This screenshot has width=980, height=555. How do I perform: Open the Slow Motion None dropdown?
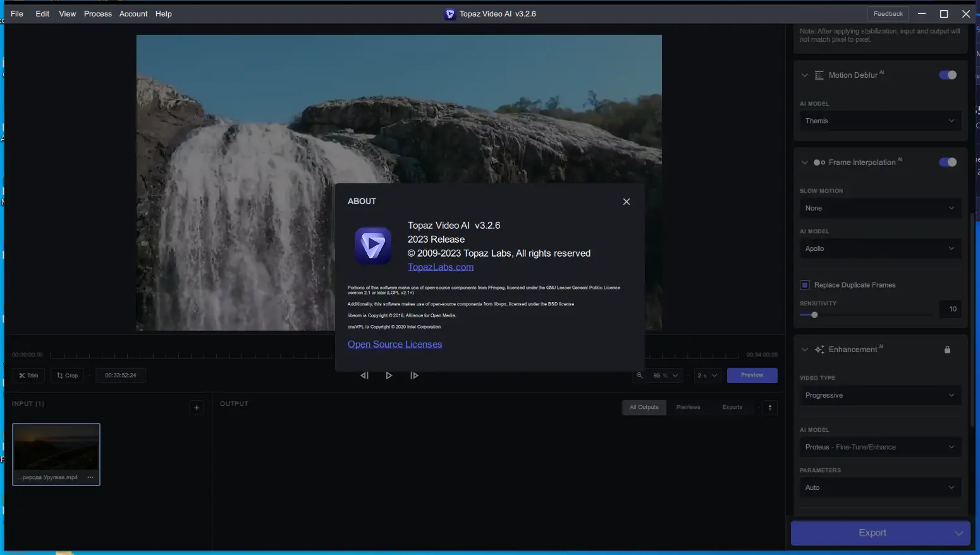[x=880, y=208]
